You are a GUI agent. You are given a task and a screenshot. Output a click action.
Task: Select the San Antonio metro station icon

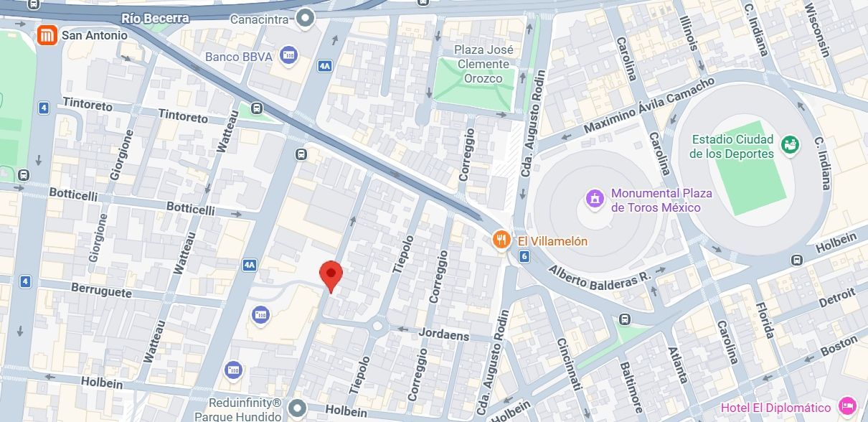coord(47,35)
